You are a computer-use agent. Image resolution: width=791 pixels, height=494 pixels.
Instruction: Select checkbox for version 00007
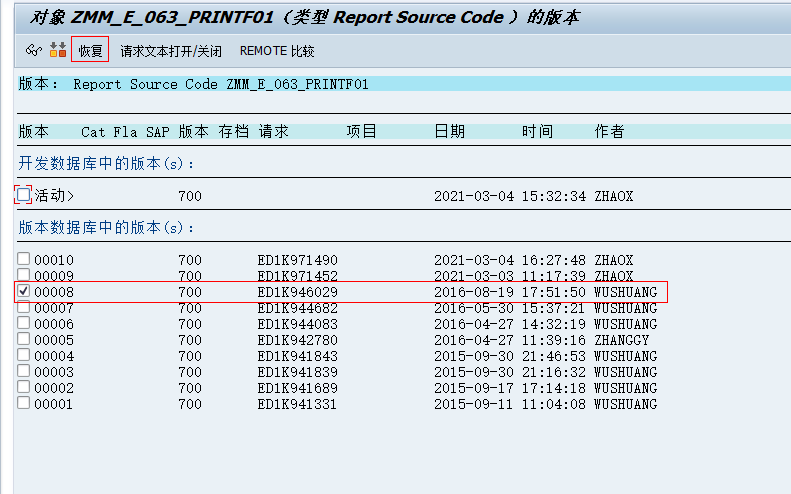(x=23, y=307)
